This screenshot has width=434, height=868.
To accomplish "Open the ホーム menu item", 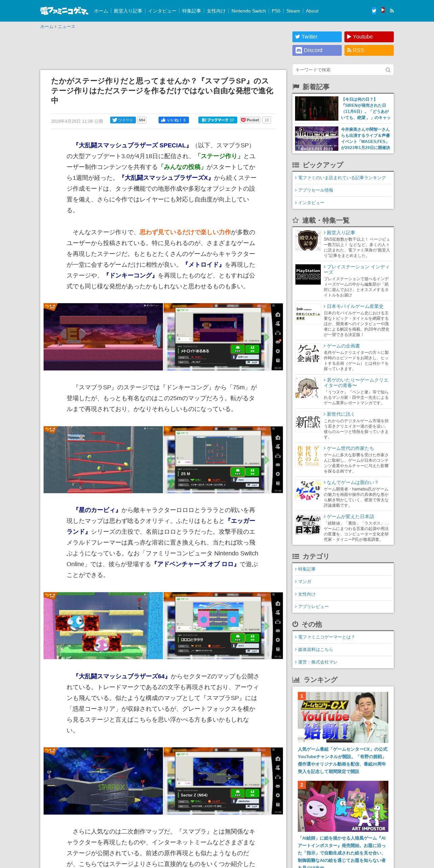I will [x=101, y=11].
